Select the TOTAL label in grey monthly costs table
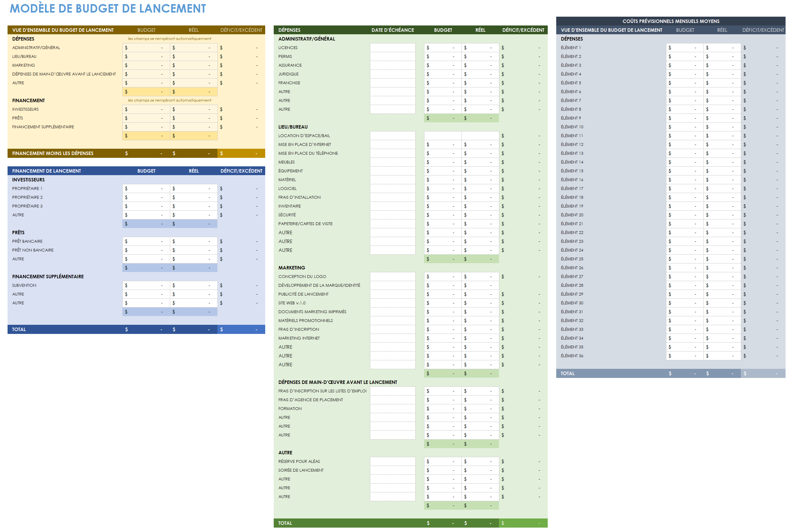The height and width of the screenshot is (532, 795). coord(567,374)
